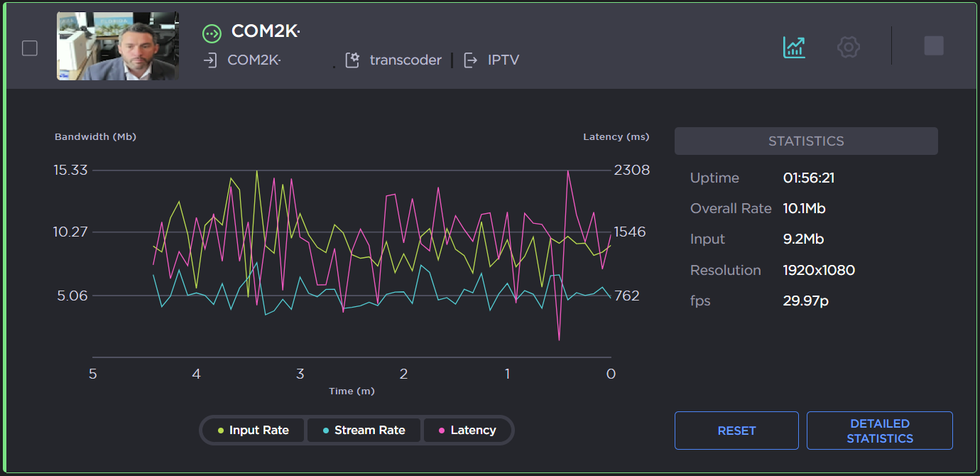
Task: Open the route settings gear icon
Action: 849,48
